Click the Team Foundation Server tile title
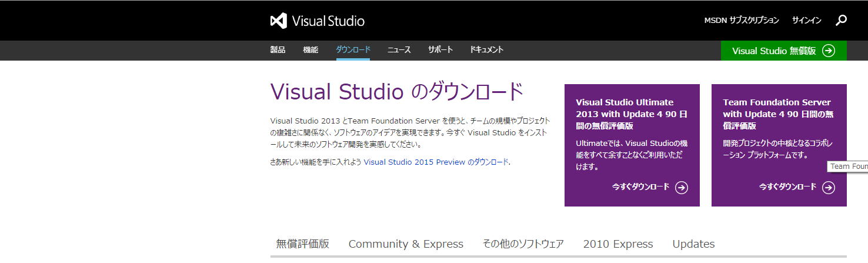 [779, 114]
